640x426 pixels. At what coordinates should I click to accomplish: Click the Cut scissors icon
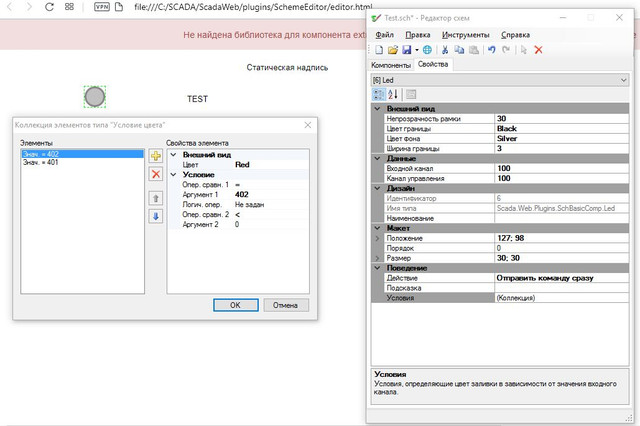click(445, 50)
